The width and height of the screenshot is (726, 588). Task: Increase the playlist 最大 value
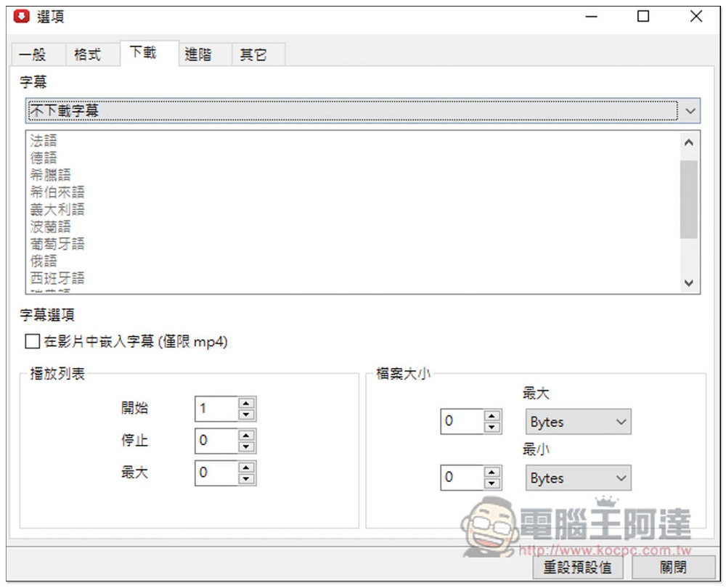[246, 467]
